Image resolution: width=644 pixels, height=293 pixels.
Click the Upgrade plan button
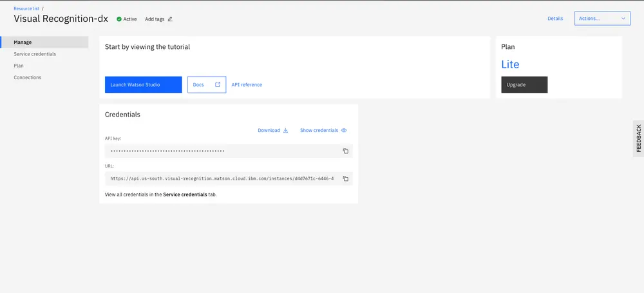[x=524, y=84]
